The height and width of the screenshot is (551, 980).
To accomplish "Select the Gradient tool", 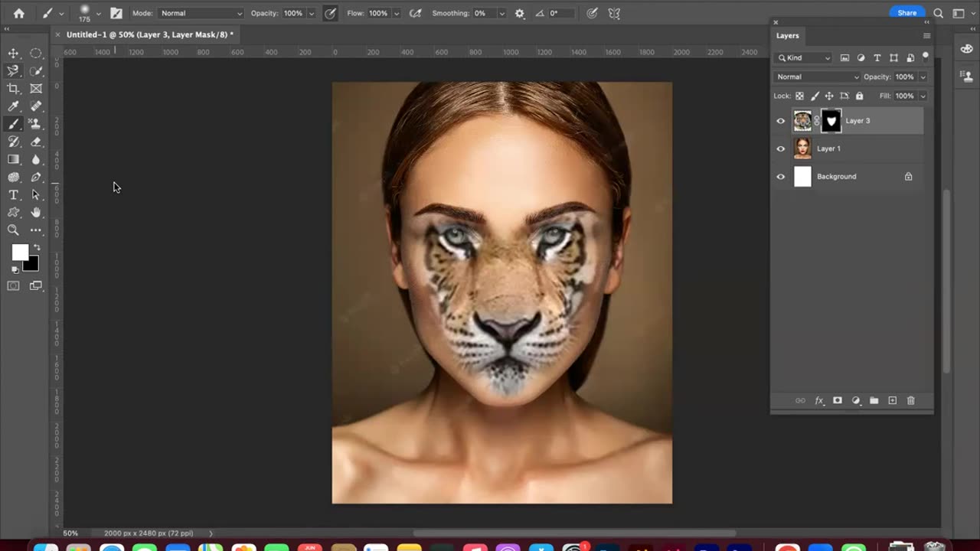I will point(13,159).
